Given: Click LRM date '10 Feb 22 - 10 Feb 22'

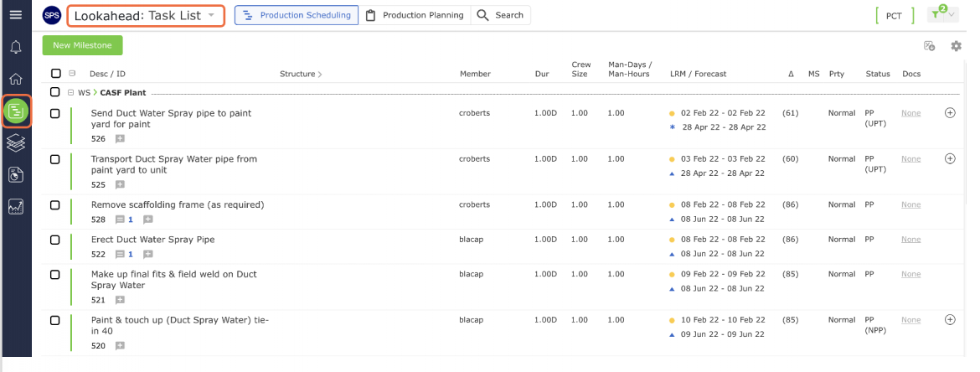Looking at the screenshot, I should 723,319.
